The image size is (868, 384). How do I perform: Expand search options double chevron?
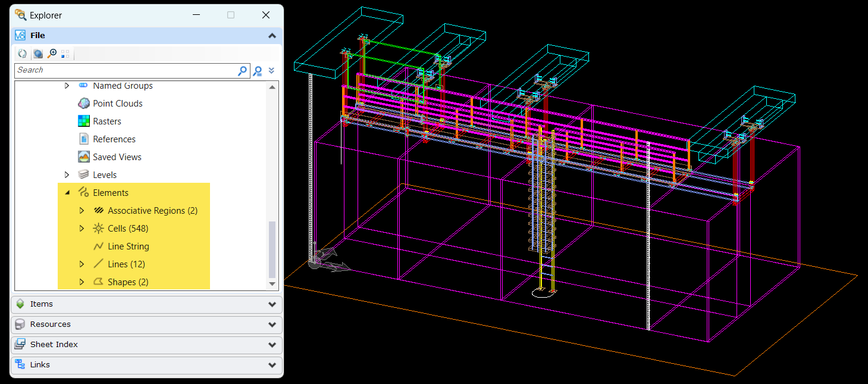[x=271, y=71]
